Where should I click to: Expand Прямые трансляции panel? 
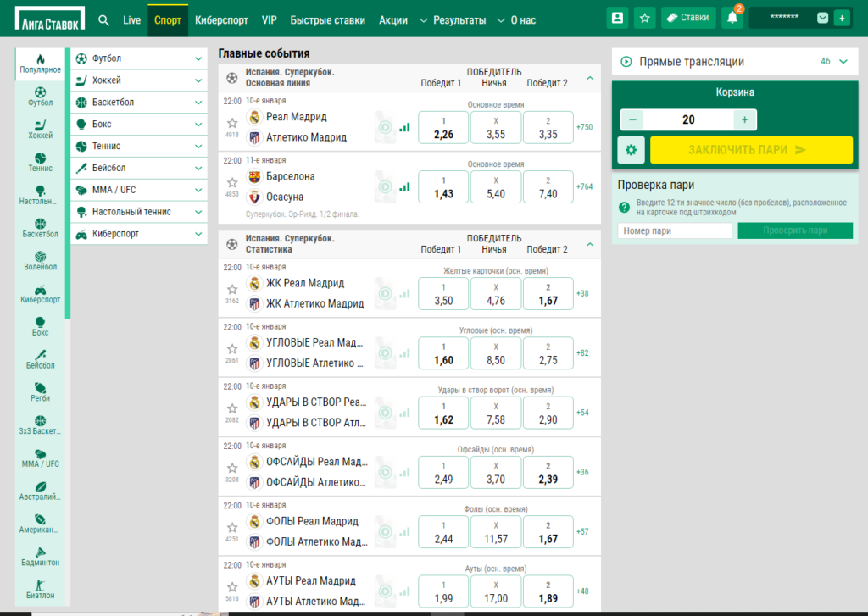pyautogui.click(x=843, y=62)
